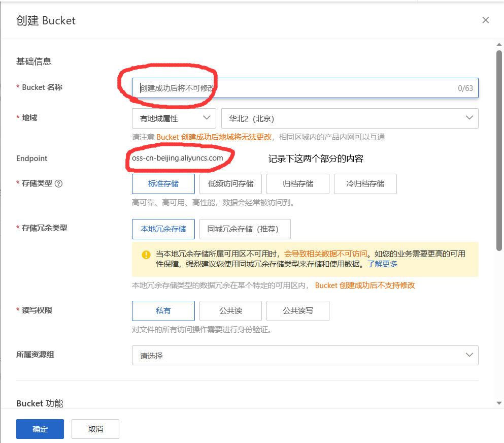The image size is (504, 443).
Task: Click the 取消 button
Action: [x=95, y=429]
